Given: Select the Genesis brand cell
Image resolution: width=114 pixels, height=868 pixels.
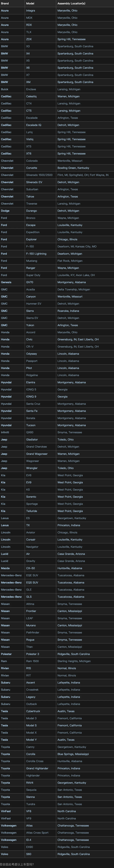Looking at the screenshot, I should (x=6, y=282).
